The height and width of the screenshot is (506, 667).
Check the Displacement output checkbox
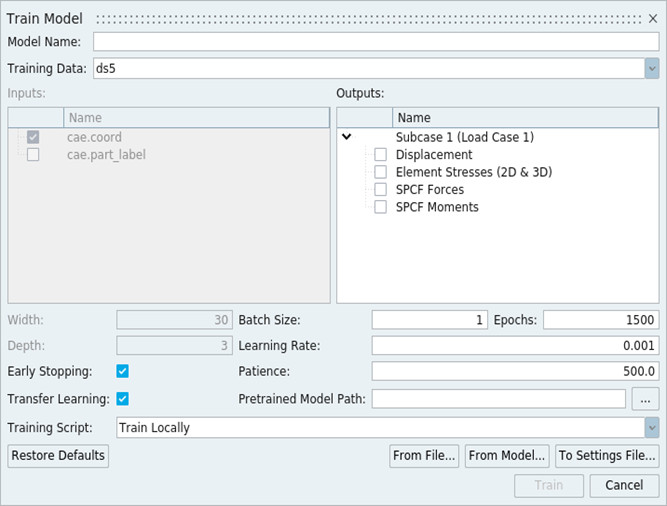click(x=380, y=155)
